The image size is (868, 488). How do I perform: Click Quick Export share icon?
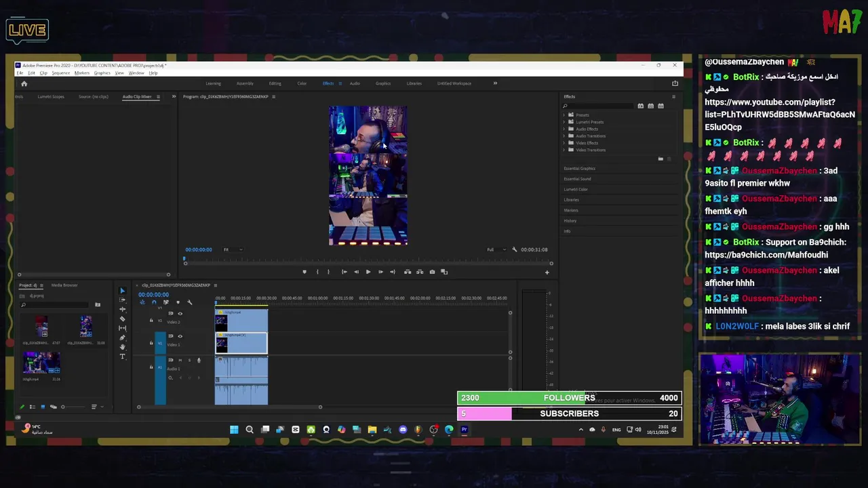click(x=675, y=83)
